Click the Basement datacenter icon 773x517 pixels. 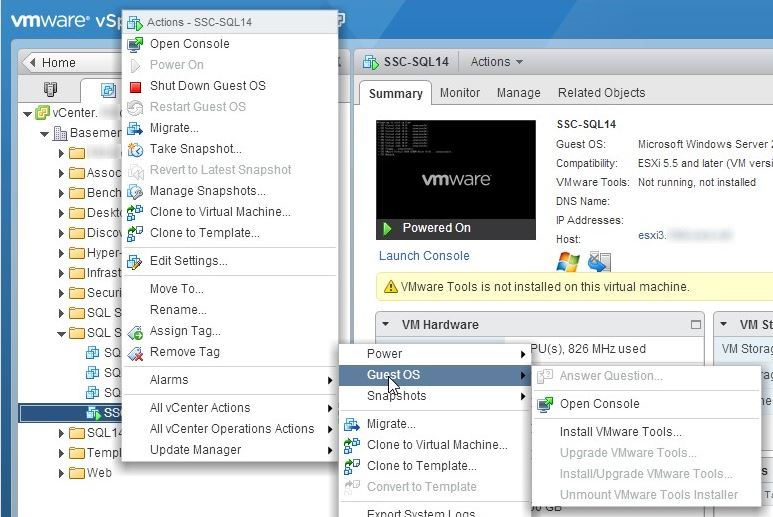(x=60, y=133)
